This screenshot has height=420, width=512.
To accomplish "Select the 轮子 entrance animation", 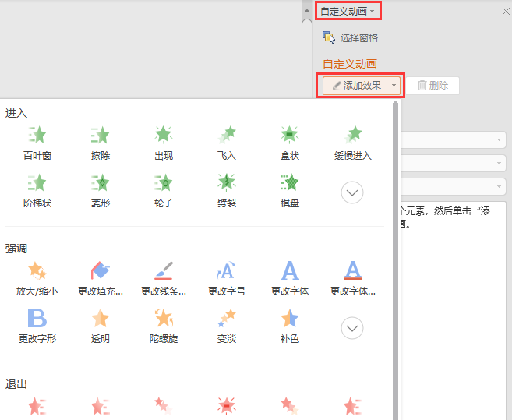I will click(x=164, y=190).
